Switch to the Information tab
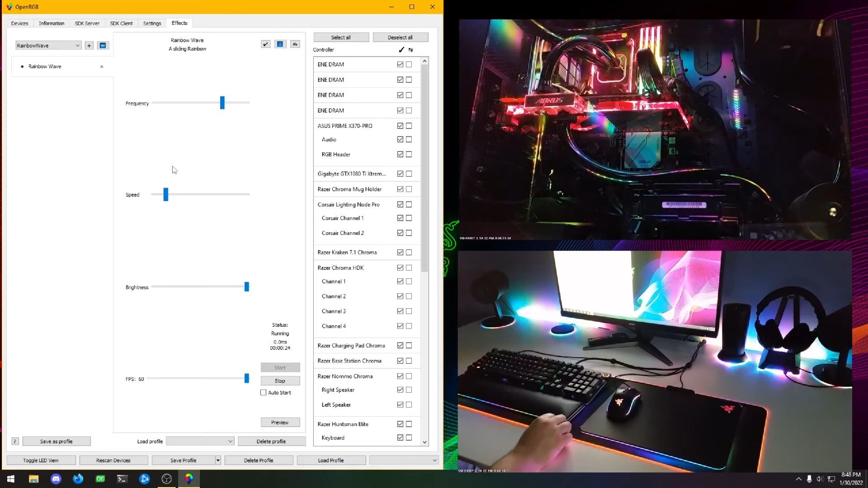Image resolution: width=868 pixels, height=488 pixels. (x=52, y=23)
